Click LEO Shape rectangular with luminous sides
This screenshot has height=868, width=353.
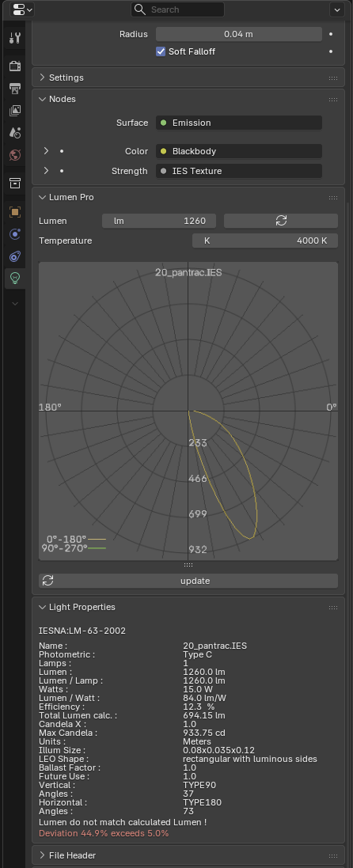[250, 759]
